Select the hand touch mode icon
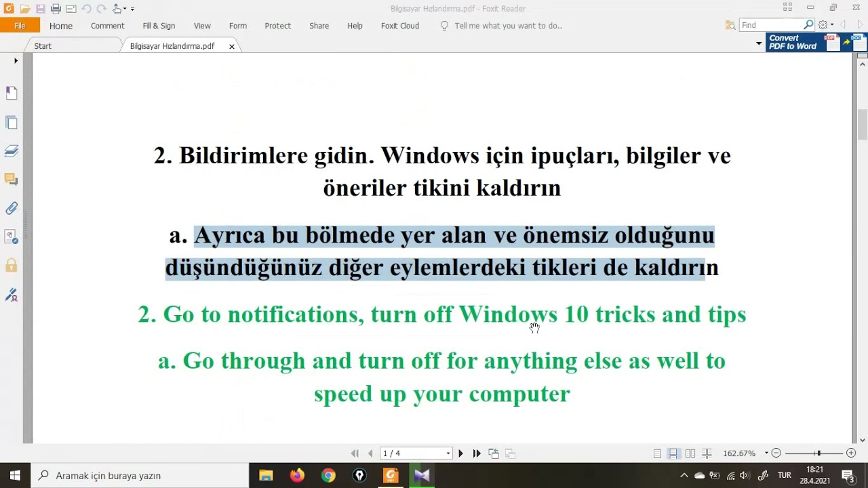Screen dimensions: 868x488 (117, 9)
